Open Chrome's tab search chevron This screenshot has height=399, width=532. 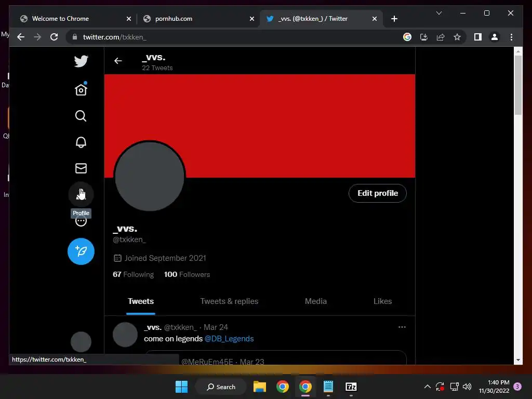[438, 13]
